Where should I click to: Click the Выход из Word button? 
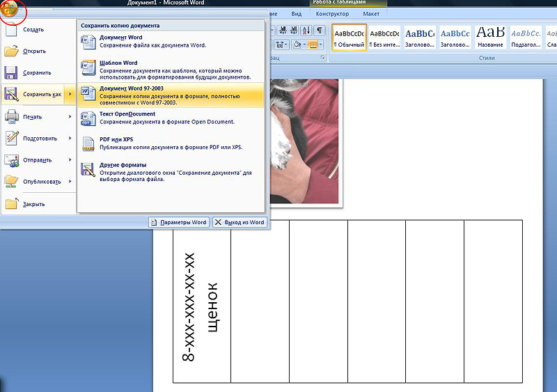tap(240, 223)
